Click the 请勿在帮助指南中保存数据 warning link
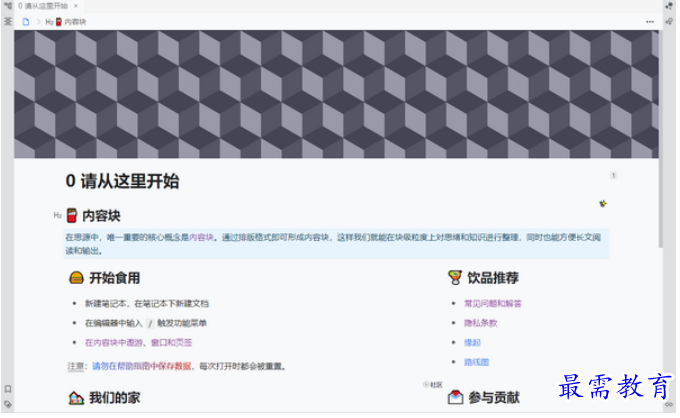The image size is (680, 418). (x=142, y=367)
